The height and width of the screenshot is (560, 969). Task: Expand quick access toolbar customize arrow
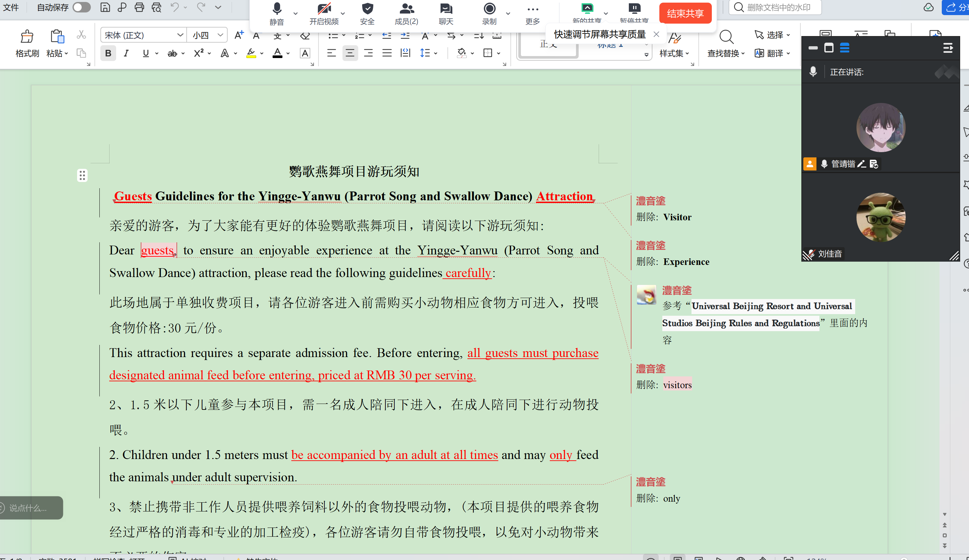[218, 7]
